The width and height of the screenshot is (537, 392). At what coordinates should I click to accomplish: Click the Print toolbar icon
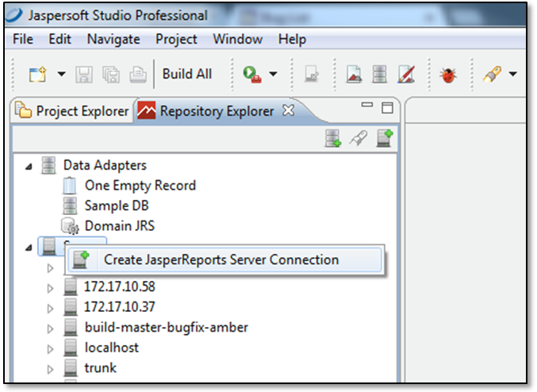coord(138,75)
